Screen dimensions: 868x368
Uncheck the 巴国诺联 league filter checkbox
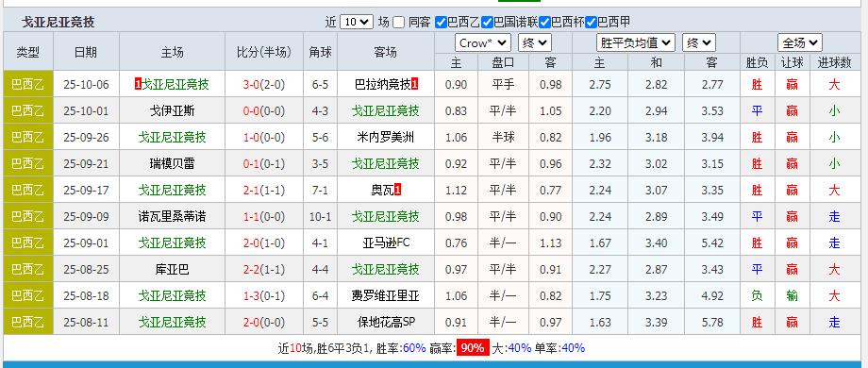(x=487, y=22)
